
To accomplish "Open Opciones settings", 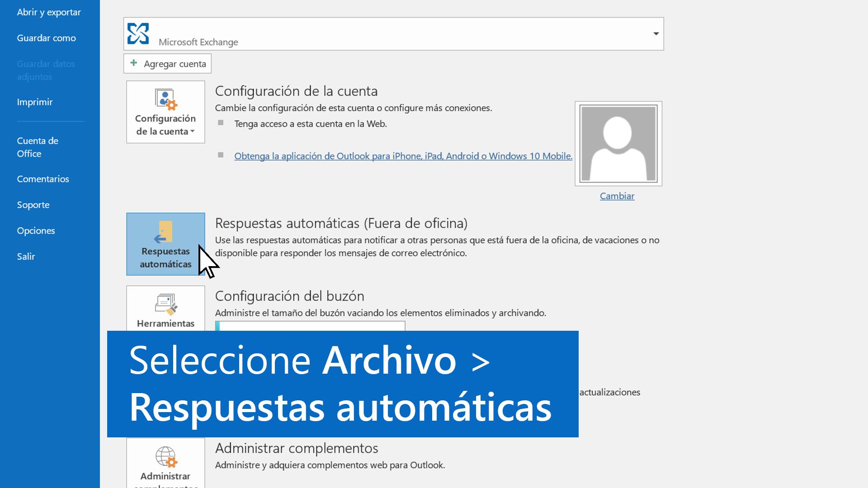I will click(x=36, y=230).
